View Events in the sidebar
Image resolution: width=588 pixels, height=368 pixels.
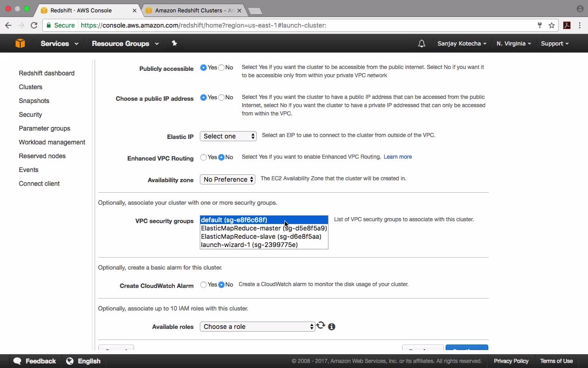coord(28,170)
